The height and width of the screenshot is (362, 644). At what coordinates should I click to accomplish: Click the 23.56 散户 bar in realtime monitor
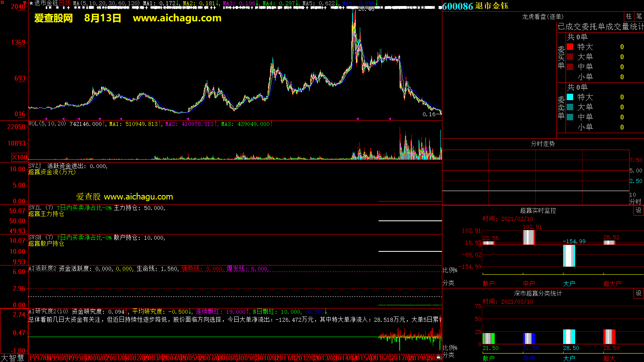(x=488, y=243)
